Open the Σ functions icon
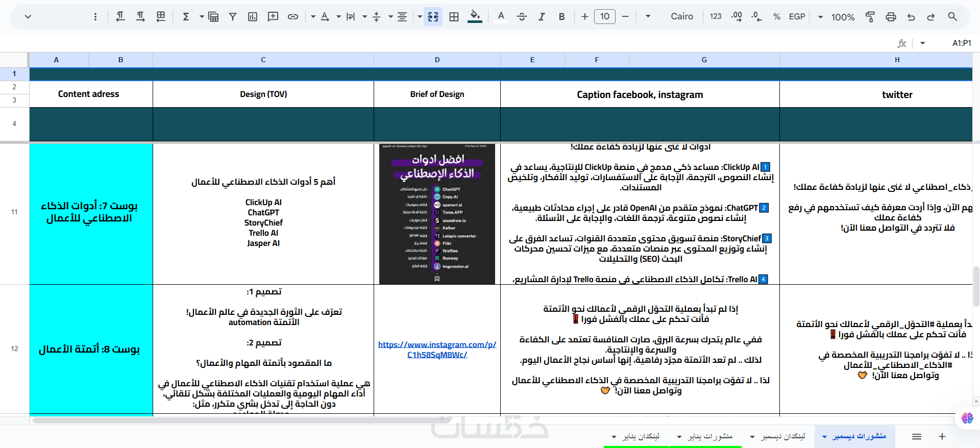980x448 pixels. tap(186, 17)
